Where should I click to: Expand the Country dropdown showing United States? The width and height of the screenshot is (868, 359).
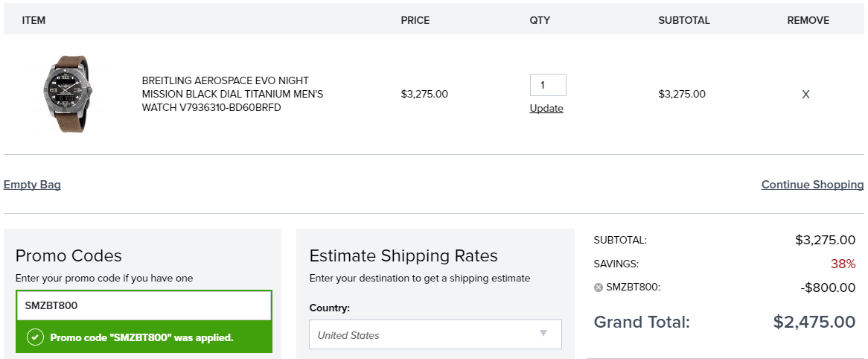[x=435, y=334]
